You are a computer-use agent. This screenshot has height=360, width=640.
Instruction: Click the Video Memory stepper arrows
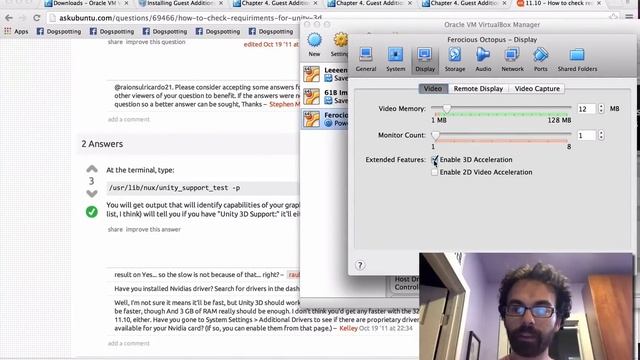(x=601, y=109)
